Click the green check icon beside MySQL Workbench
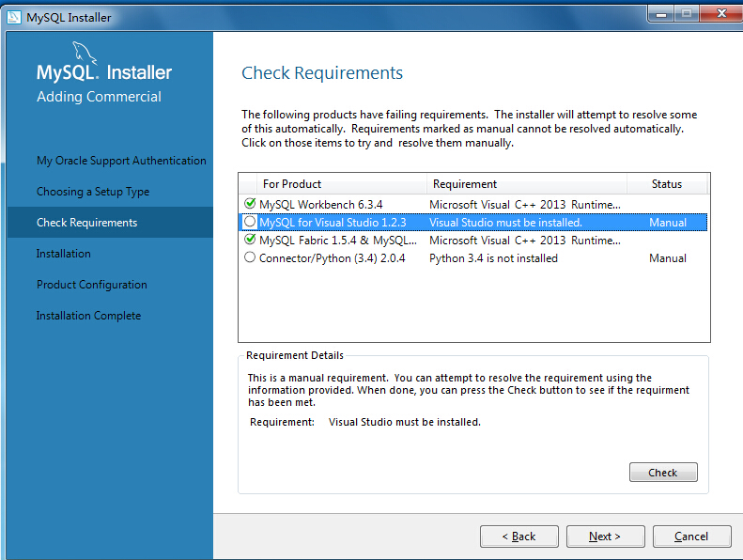Image resolution: width=743 pixels, height=560 pixels. 250,203
